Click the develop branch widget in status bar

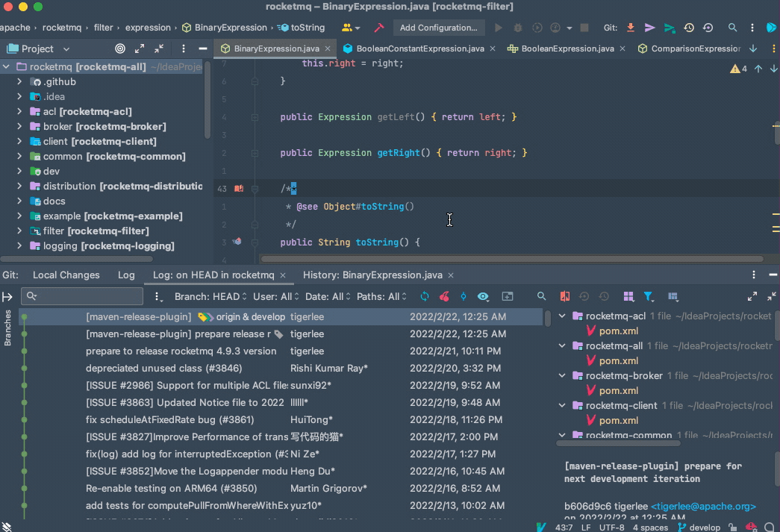[699, 527]
